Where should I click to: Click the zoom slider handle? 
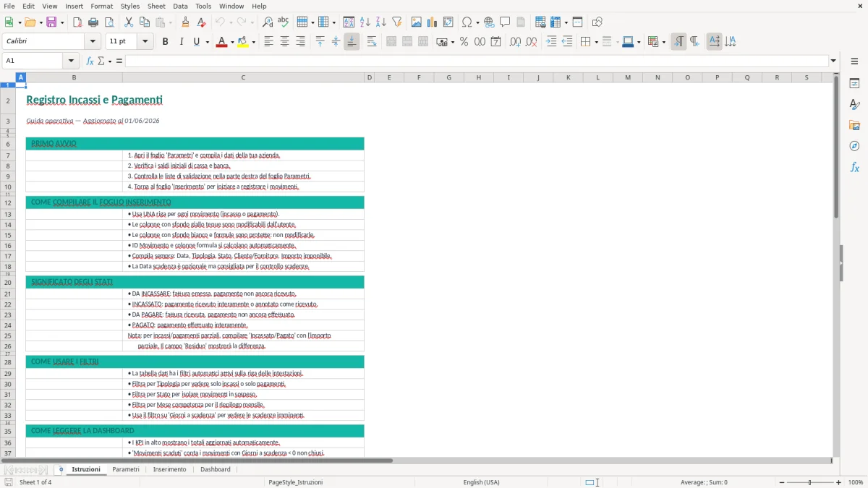809,482
